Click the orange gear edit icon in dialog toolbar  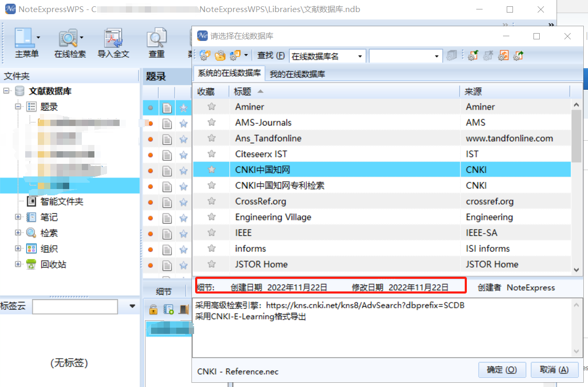[503, 56]
